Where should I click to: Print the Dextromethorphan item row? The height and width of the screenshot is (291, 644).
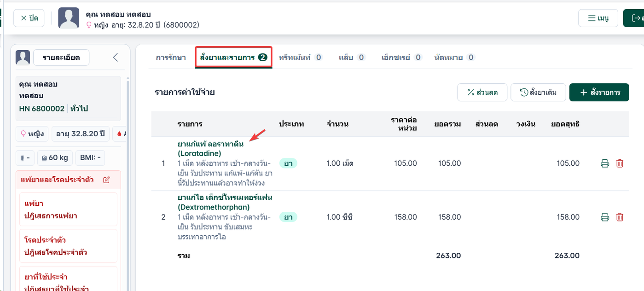coord(605,217)
